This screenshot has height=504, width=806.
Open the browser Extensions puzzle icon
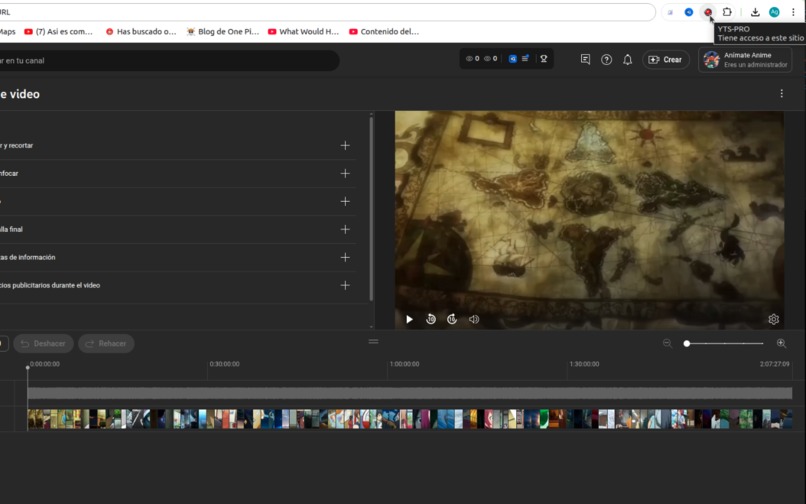[x=727, y=12]
